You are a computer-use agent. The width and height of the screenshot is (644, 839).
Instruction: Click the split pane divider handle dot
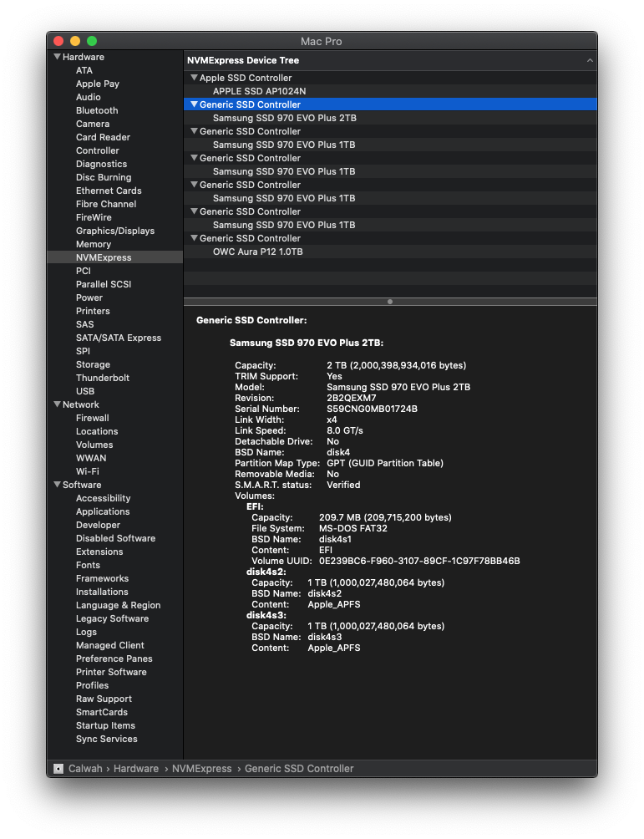pyautogui.click(x=390, y=302)
